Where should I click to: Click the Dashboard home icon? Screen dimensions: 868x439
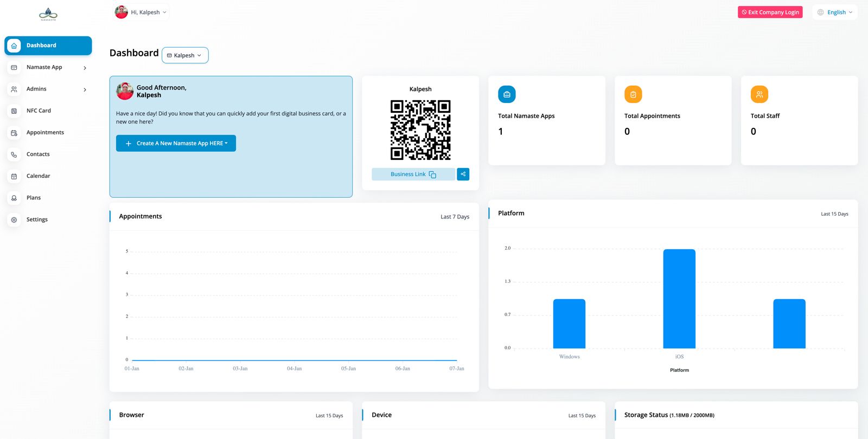(x=14, y=46)
